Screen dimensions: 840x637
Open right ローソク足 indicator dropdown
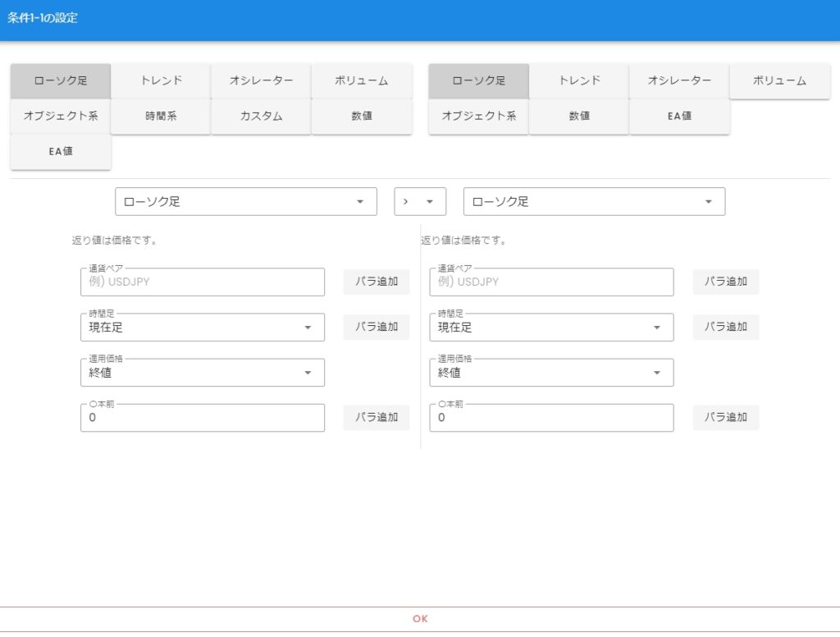pos(594,202)
